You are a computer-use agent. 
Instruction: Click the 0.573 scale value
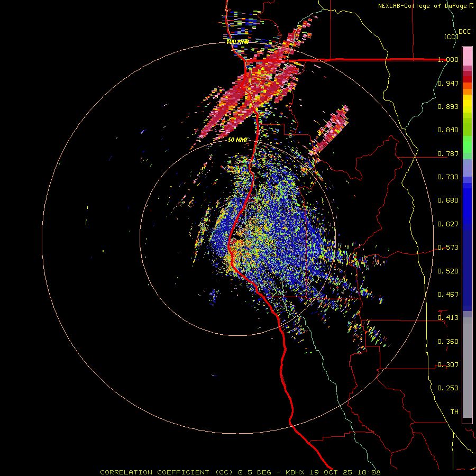pyautogui.click(x=448, y=248)
